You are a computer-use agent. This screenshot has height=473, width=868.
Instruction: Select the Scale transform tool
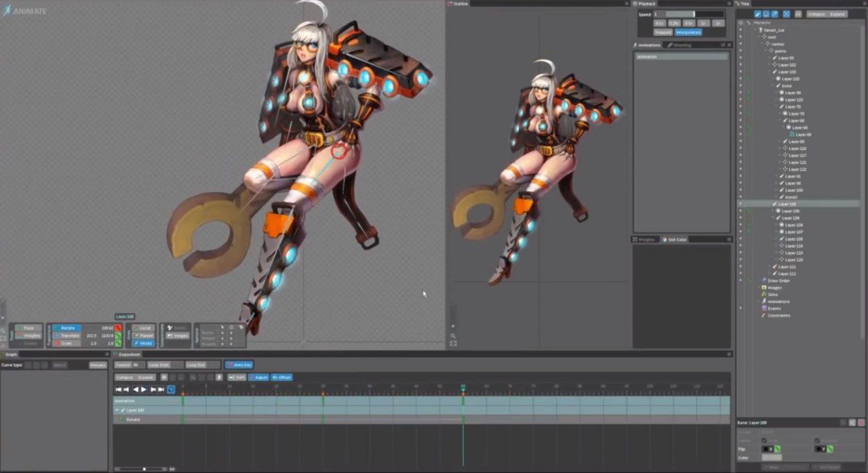tap(66, 344)
